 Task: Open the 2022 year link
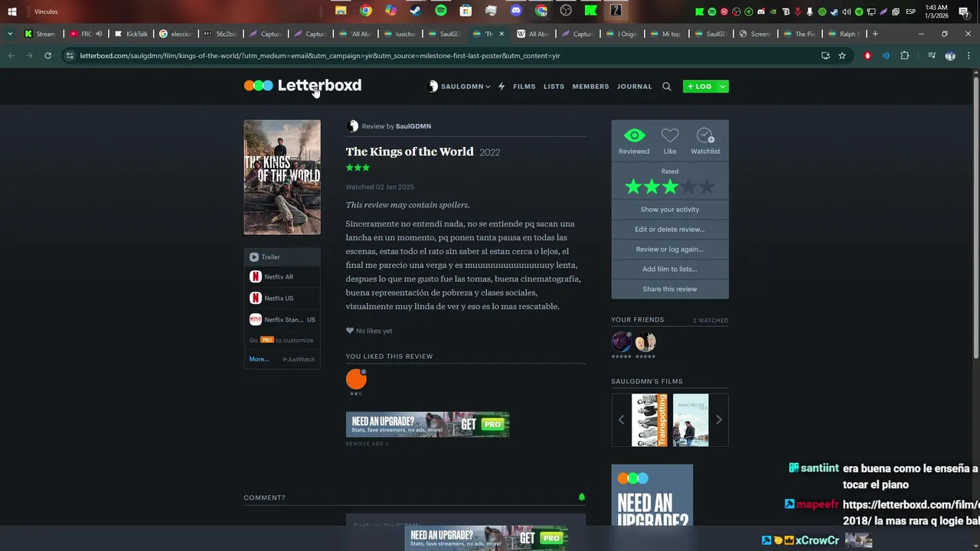pos(489,152)
